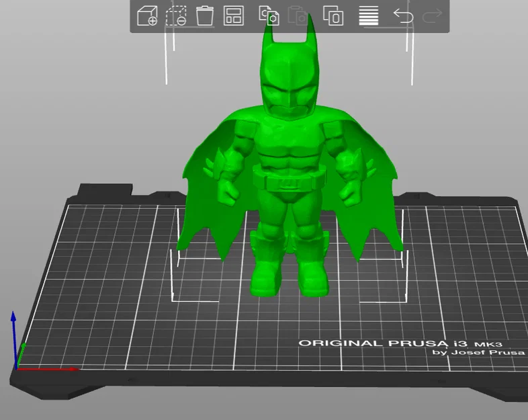Click the Delete object dashed cube icon
The width and height of the screenshot is (528, 420).
pos(176,16)
